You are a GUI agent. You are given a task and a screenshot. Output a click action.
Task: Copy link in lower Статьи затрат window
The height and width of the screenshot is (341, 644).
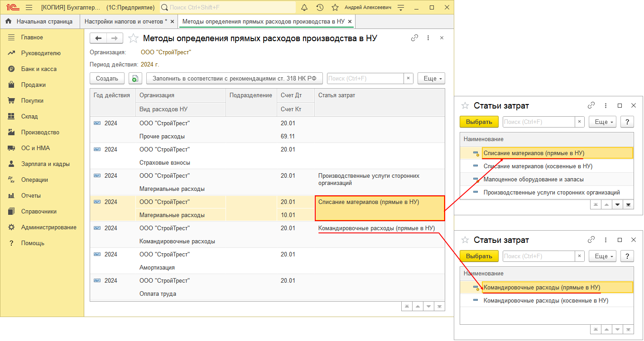point(591,240)
